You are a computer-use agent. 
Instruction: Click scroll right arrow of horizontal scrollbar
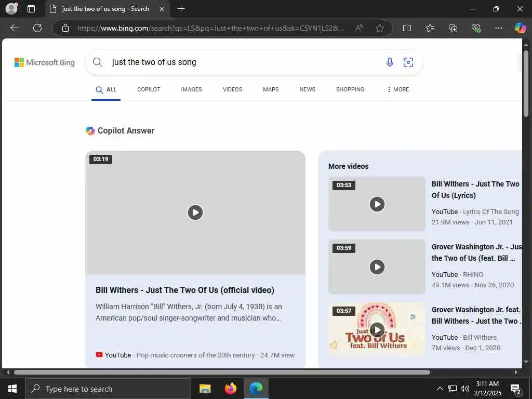pos(516,372)
